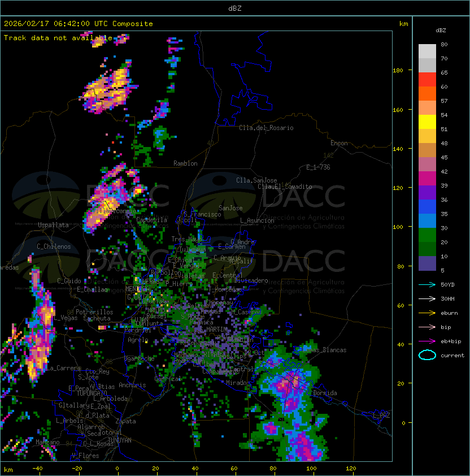Select the mauve 42-45 dBZ swatch
Viewport: 470px width, 476px height.
(x=427, y=165)
